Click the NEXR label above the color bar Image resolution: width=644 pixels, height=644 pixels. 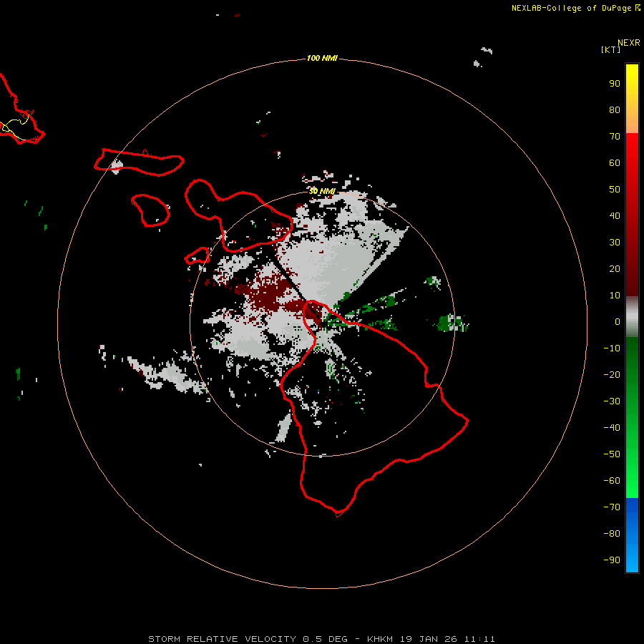(628, 43)
